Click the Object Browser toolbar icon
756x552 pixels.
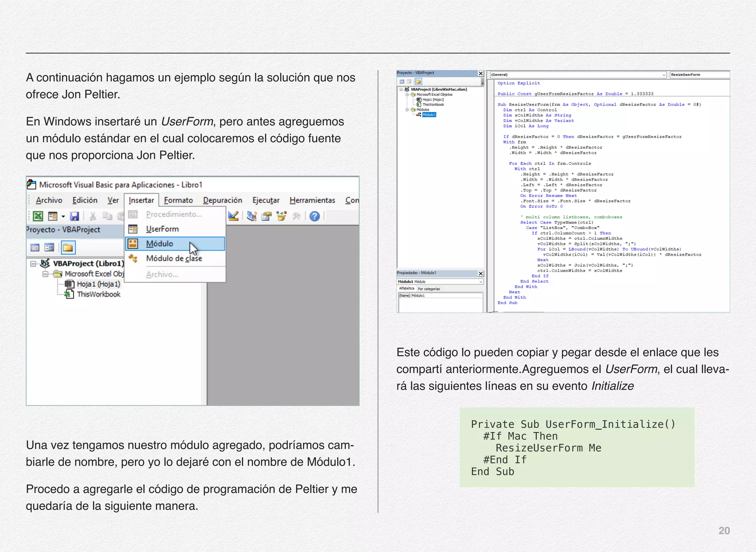(282, 216)
